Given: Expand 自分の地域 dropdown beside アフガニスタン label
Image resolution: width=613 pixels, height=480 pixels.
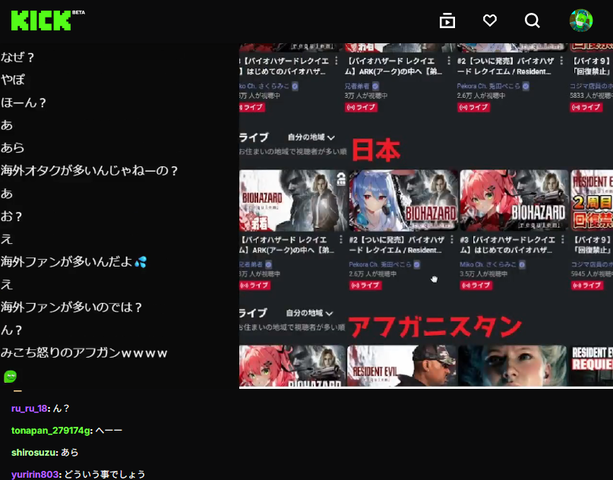Looking at the screenshot, I should click(309, 313).
